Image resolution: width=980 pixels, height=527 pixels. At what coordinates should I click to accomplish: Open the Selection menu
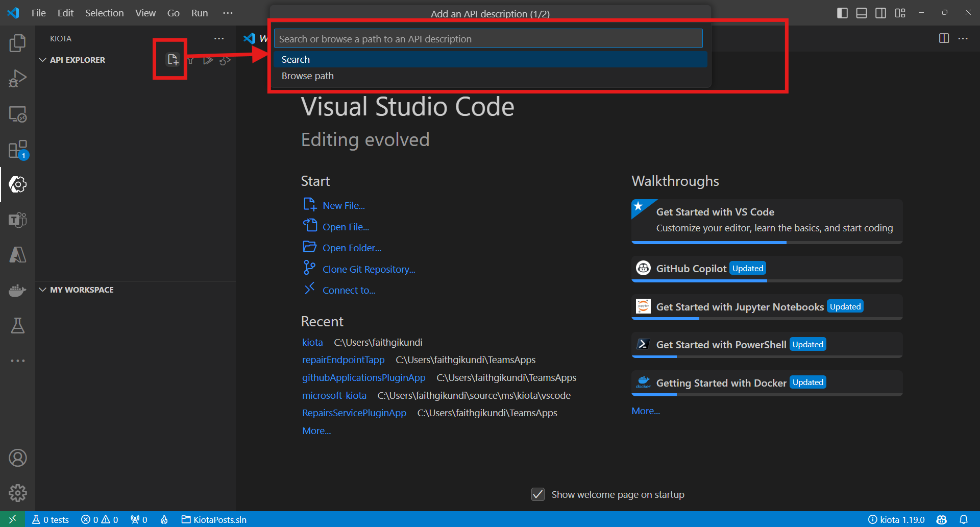(x=104, y=13)
